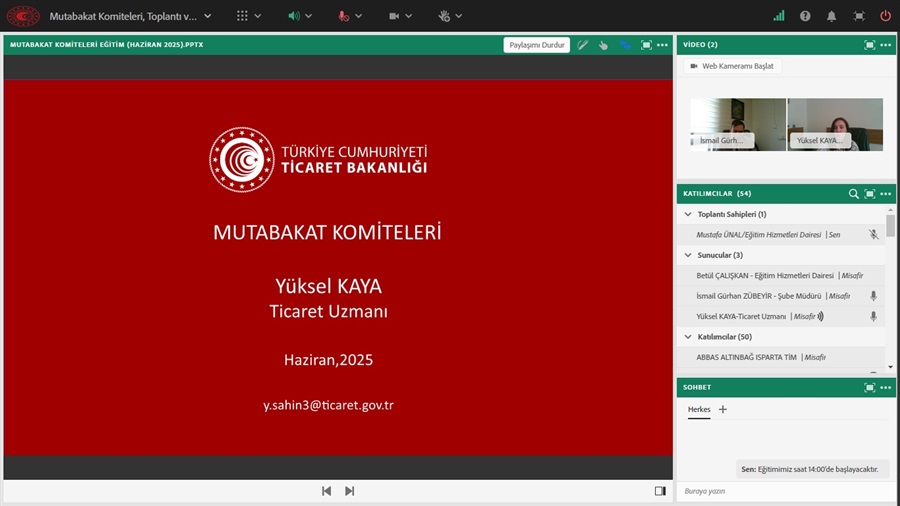Select Betül ÇALIŞKAN participant row

click(x=781, y=275)
